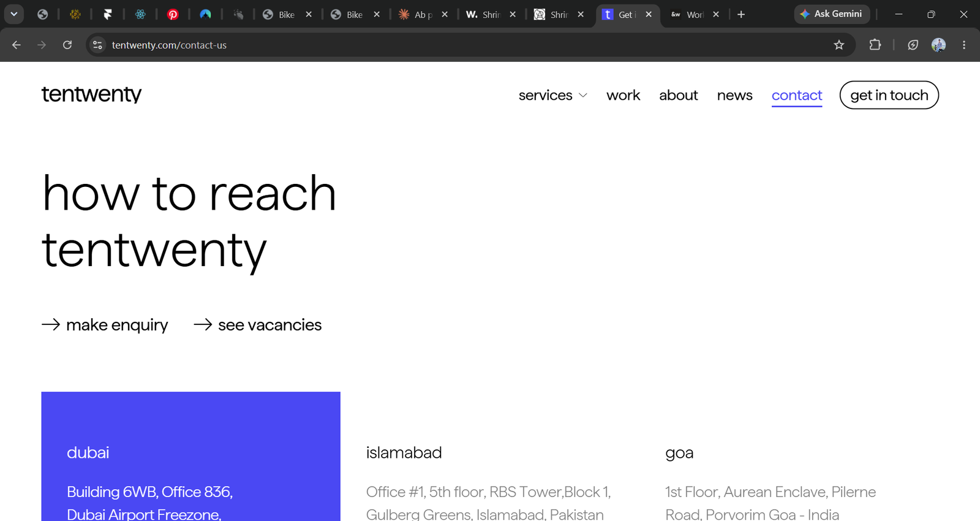
Task: Click the '1st Floor, Aurean Enclave, Pilerne' address line
Action: click(x=771, y=492)
